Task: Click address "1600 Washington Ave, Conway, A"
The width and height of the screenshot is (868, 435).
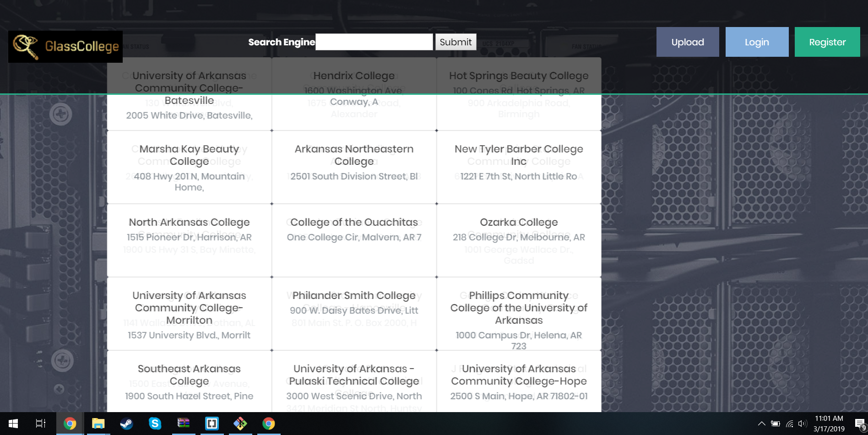Action: click(354, 96)
